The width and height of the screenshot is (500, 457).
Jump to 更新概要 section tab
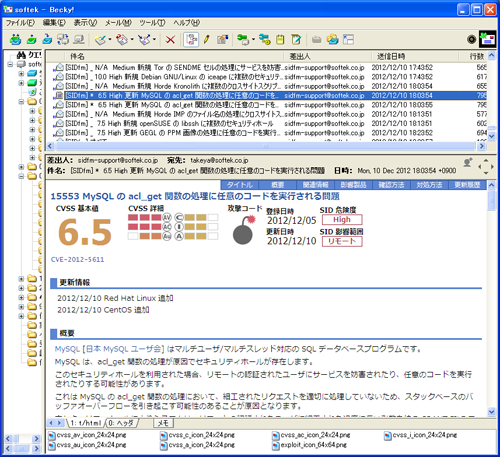coord(467,185)
